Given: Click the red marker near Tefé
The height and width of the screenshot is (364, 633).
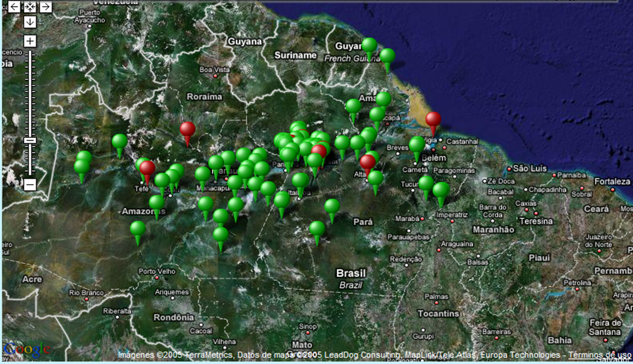Looking at the screenshot, I should pyautogui.click(x=147, y=168).
